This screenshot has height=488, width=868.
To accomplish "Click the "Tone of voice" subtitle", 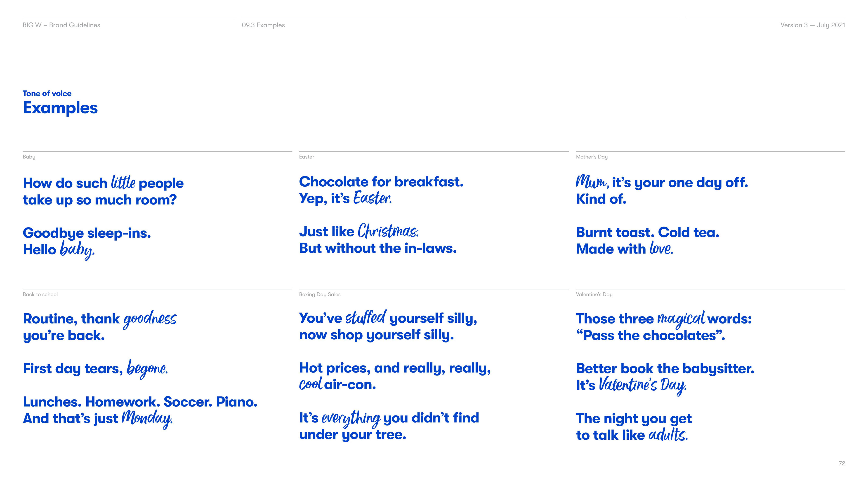I will click(47, 94).
